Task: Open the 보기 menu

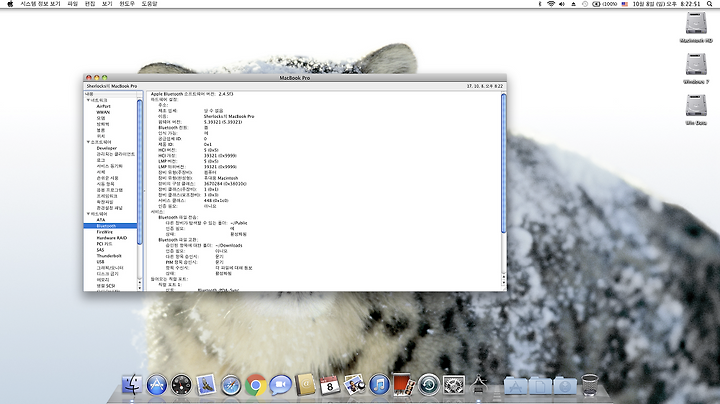Action: (x=107, y=4)
